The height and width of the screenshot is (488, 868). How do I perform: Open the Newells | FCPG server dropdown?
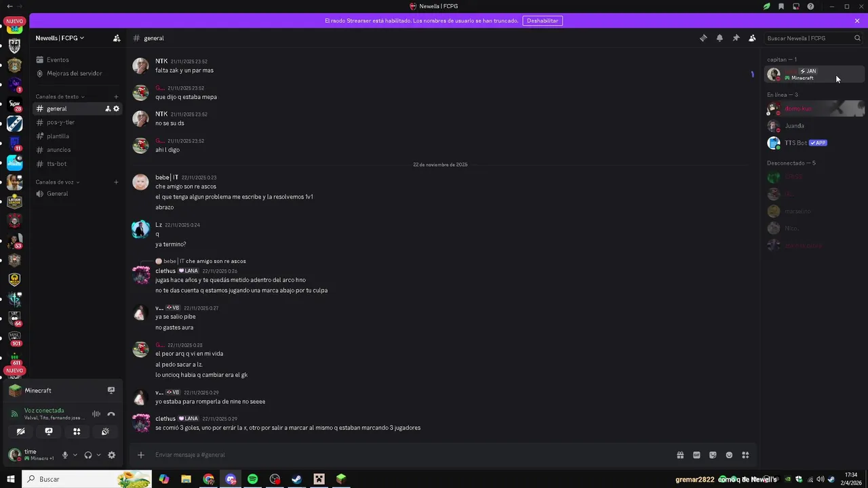pos(60,38)
